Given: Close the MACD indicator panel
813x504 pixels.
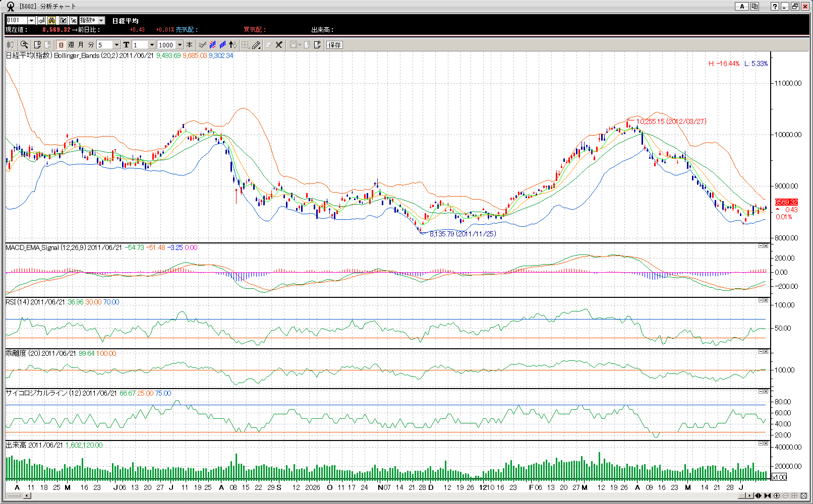Looking at the screenshot, I should (x=766, y=246).
